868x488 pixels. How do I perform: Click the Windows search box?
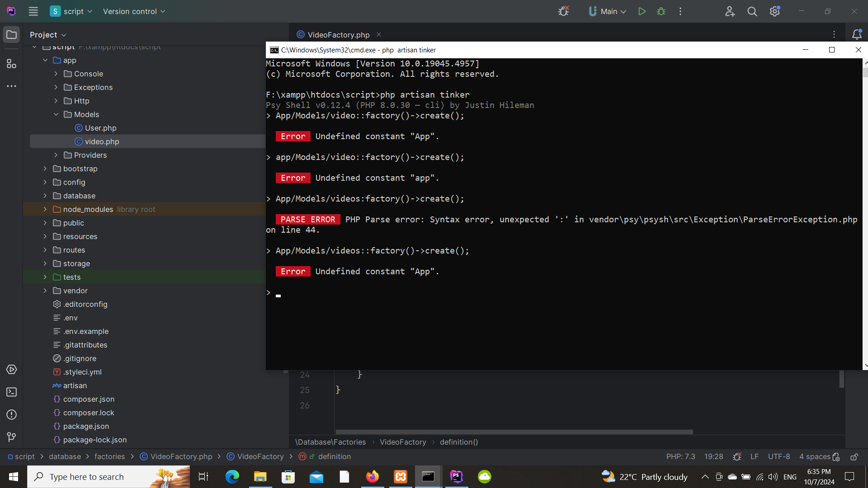(x=108, y=477)
